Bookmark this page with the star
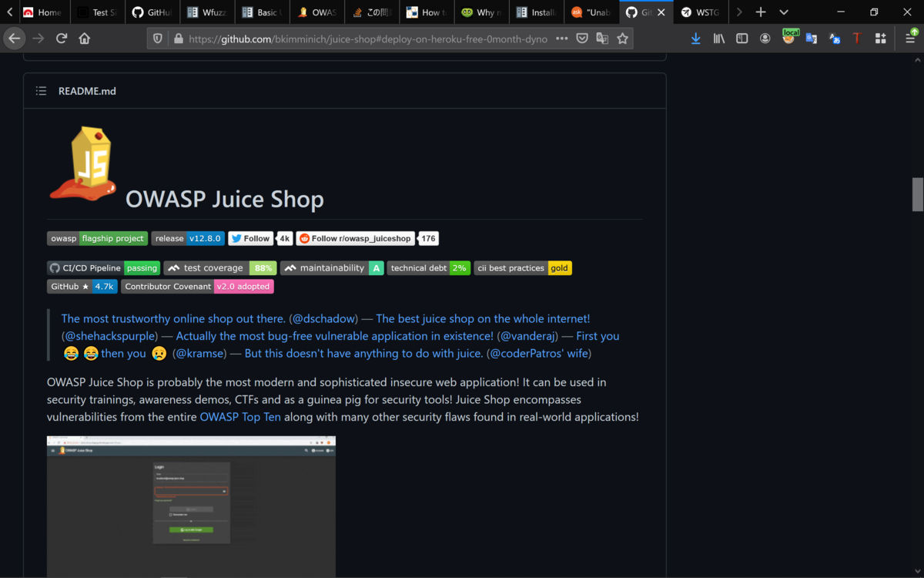The width and height of the screenshot is (924, 578). click(x=622, y=39)
